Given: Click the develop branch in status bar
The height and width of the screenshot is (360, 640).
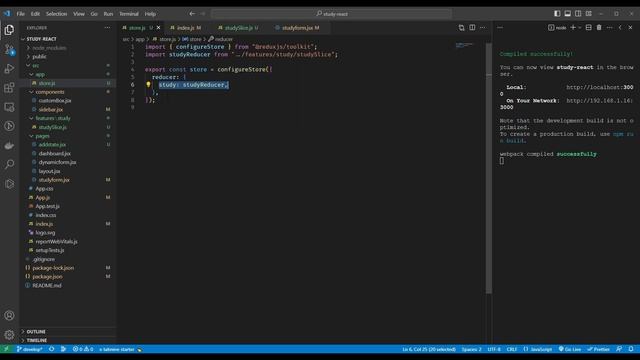Looking at the screenshot, I should click(29, 349).
